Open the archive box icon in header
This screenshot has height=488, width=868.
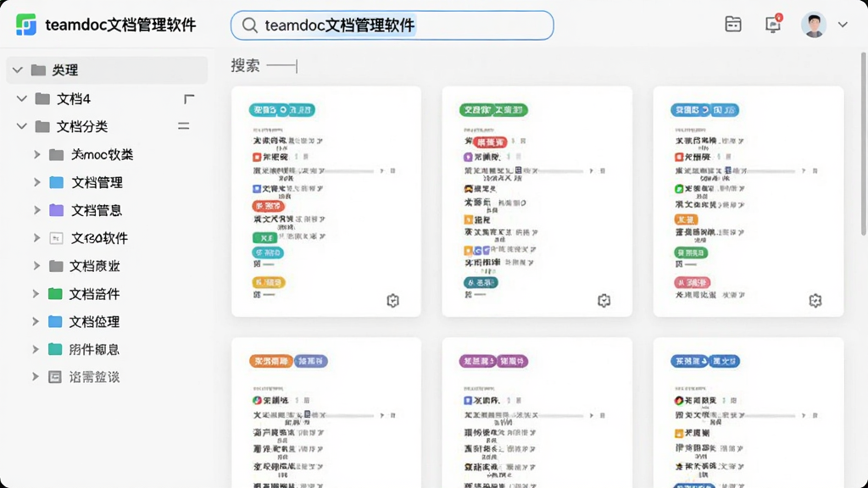pos(733,25)
